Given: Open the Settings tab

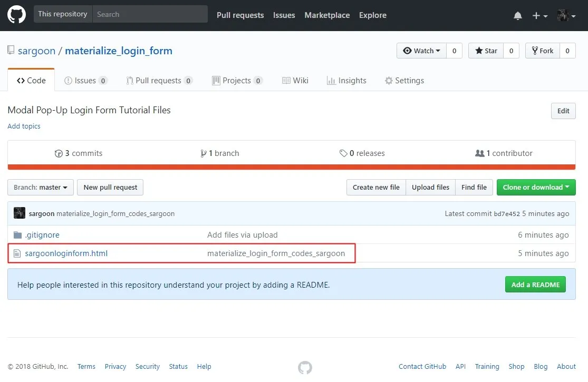Looking at the screenshot, I should 404,81.
